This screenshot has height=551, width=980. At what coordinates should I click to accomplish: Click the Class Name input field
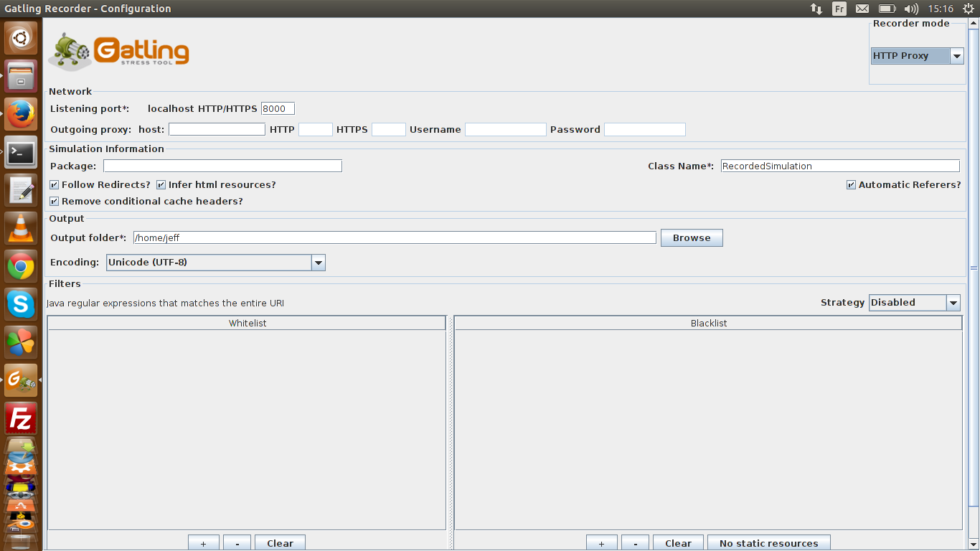pyautogui.click(x=839, y=166)
